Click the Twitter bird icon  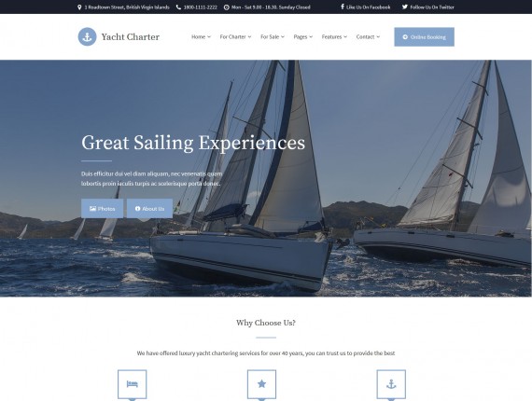click(x=405, y=7)
